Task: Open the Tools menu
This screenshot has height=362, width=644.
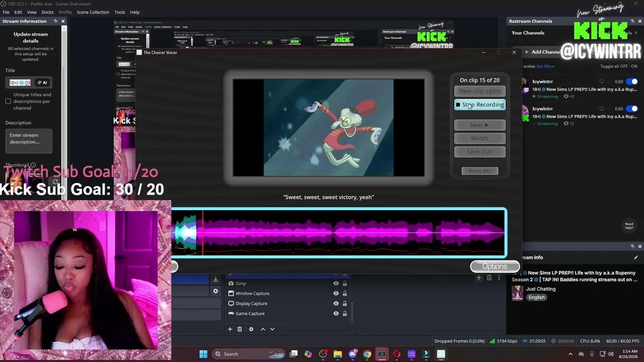Action: pyautogui.click(x=120, y=12)
